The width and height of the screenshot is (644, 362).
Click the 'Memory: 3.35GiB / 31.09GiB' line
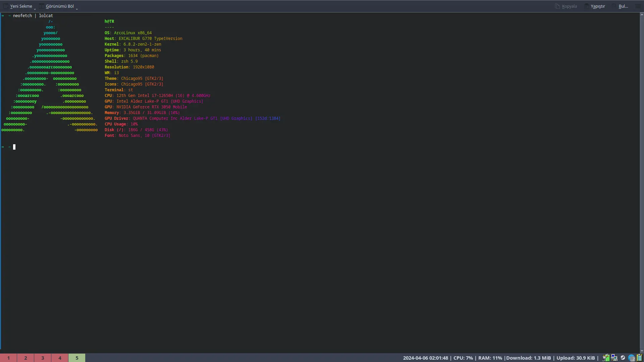pyautogui.click(x=142, y=113)
